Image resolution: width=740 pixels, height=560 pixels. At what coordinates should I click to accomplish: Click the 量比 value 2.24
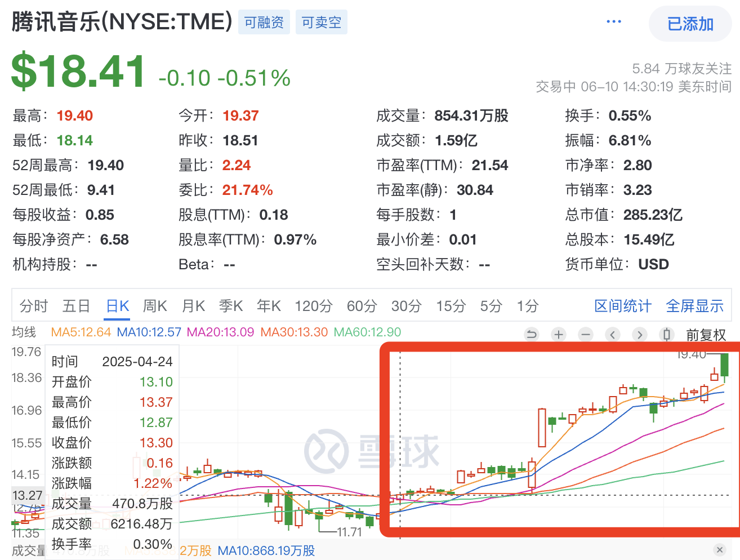237,165
